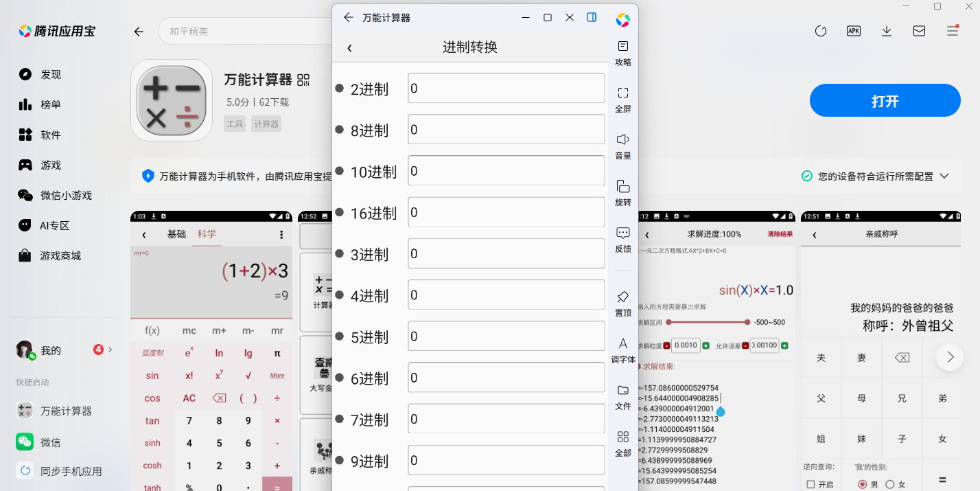Click 10进制 value input field
This screenshot has height=491, width=980.
coord(506,170)
